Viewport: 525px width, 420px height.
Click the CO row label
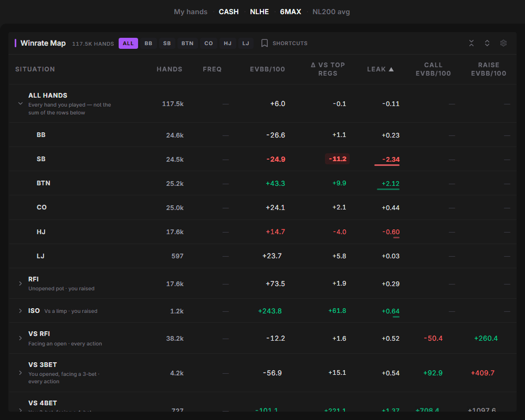(x=41, y=207)
